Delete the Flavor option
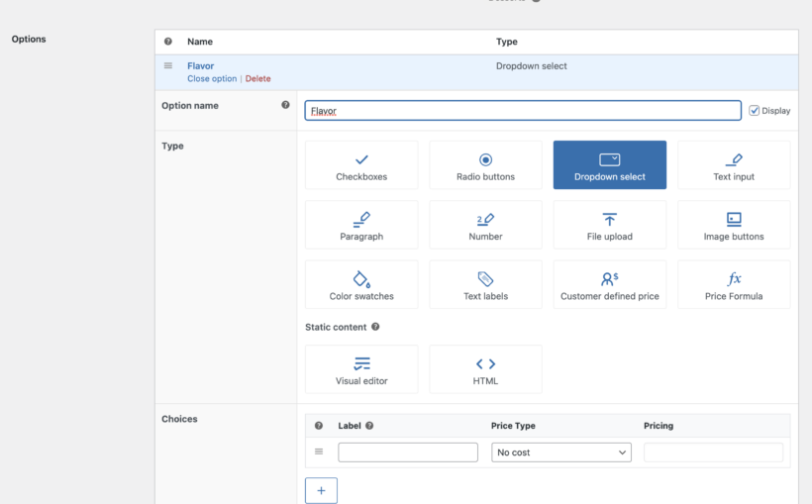The image size is (812, 504). point(257,79)
